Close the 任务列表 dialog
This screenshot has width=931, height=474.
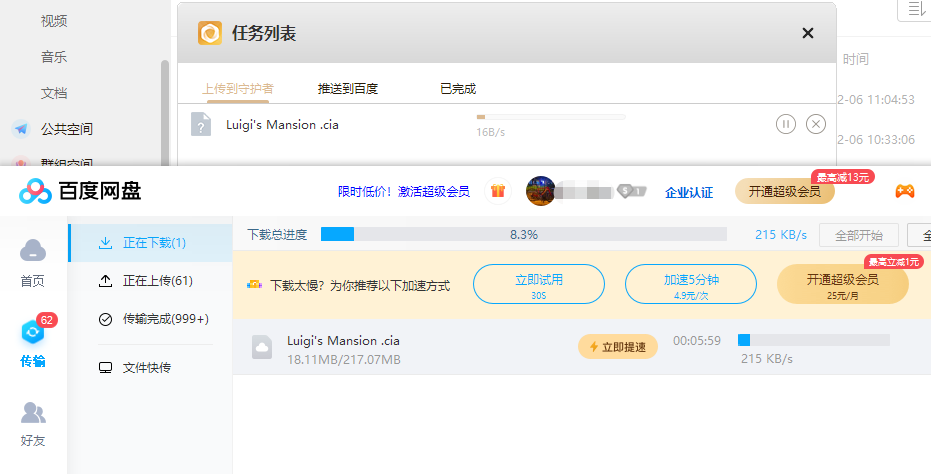point(808,33)
